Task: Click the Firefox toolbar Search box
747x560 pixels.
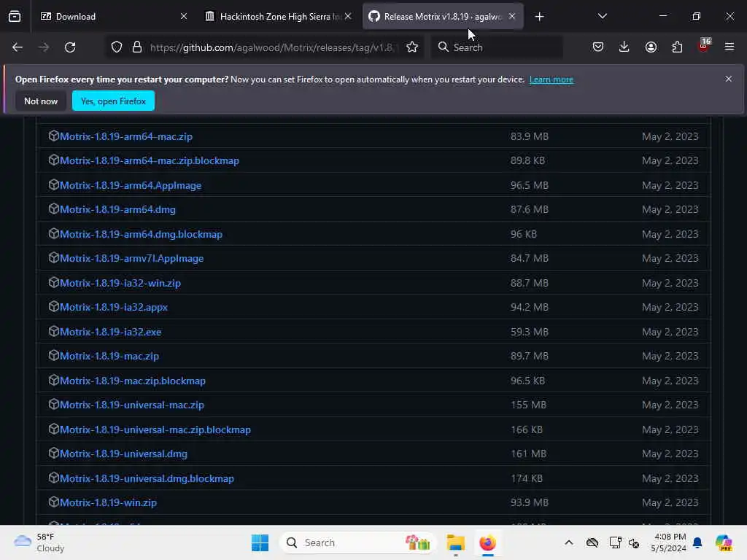Action: (x=498, y=47)
